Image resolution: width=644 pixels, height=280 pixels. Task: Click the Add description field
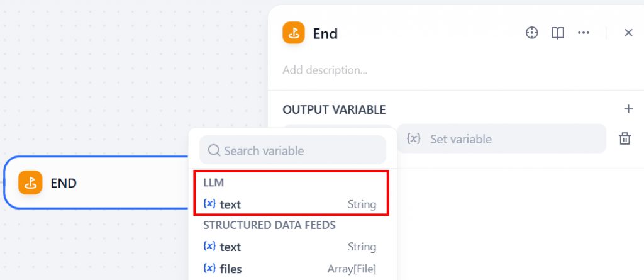pyautogui.click(x=325, y=70)
